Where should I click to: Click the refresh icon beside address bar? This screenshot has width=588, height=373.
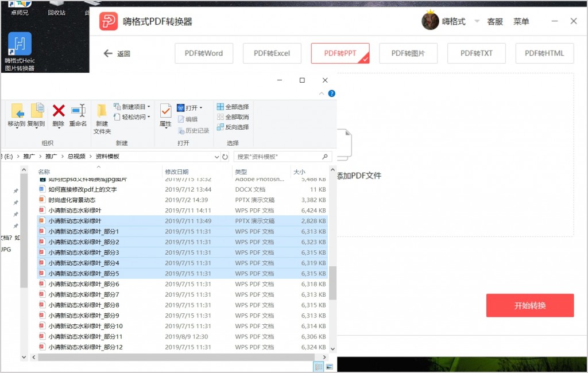(225, 157)
